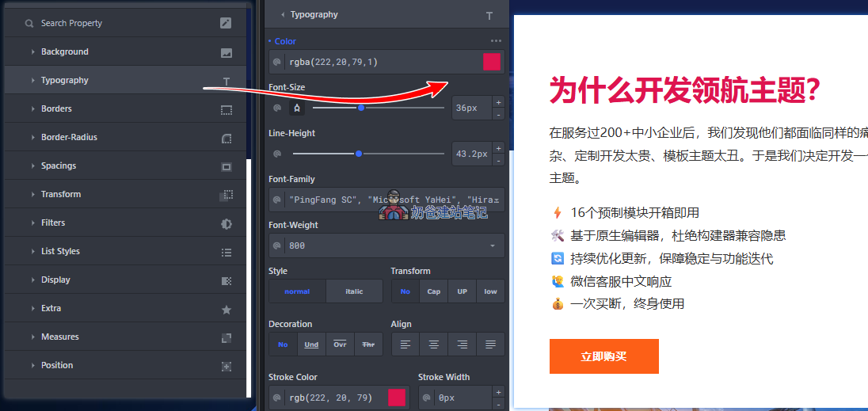Click the Font-Size slider handle
The image size is (868, 411).
[361, 108]
